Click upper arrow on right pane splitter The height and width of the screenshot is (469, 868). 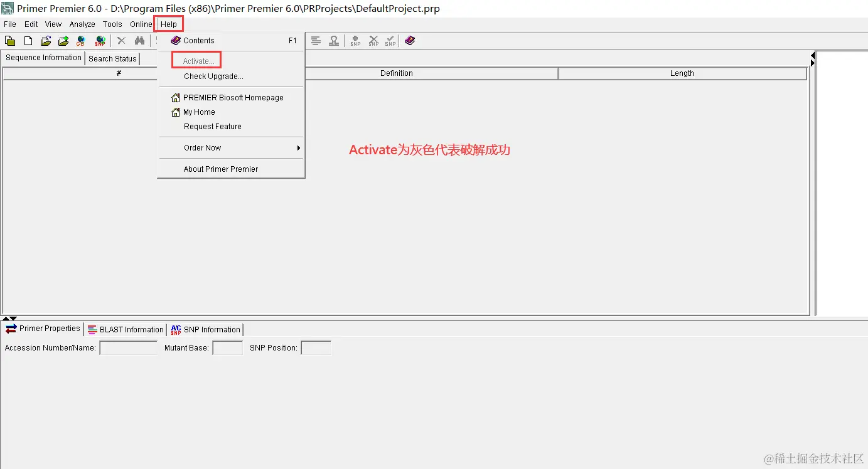813,56
